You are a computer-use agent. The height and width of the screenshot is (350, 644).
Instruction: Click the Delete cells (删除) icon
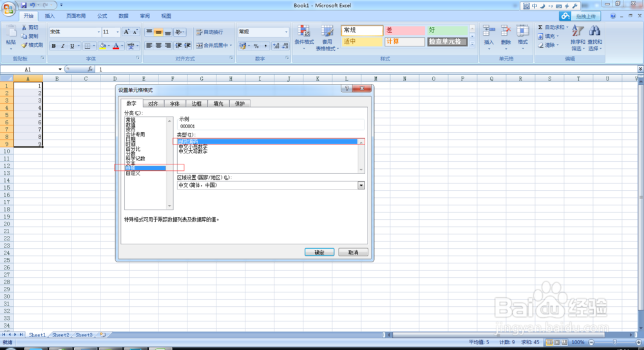(506, 32)
